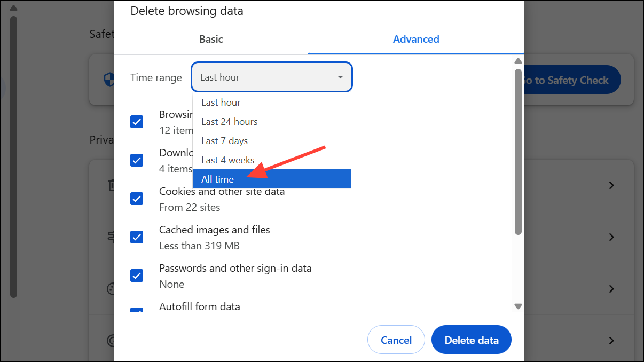Switch to the Advanced tab
644x362 pixels.
[416, 39]
